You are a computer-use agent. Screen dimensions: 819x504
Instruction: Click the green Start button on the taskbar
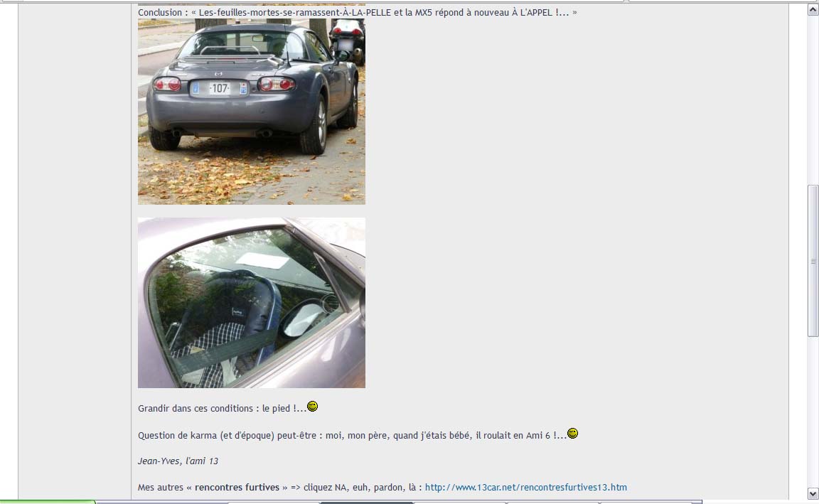click(x=47, y=502)
